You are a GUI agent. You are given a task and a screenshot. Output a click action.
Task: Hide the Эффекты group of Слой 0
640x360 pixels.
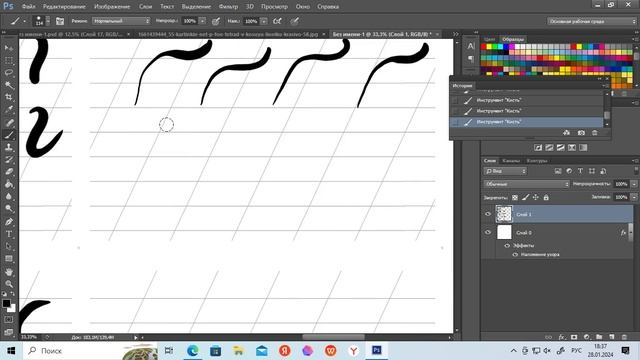[x=507, y=245]
